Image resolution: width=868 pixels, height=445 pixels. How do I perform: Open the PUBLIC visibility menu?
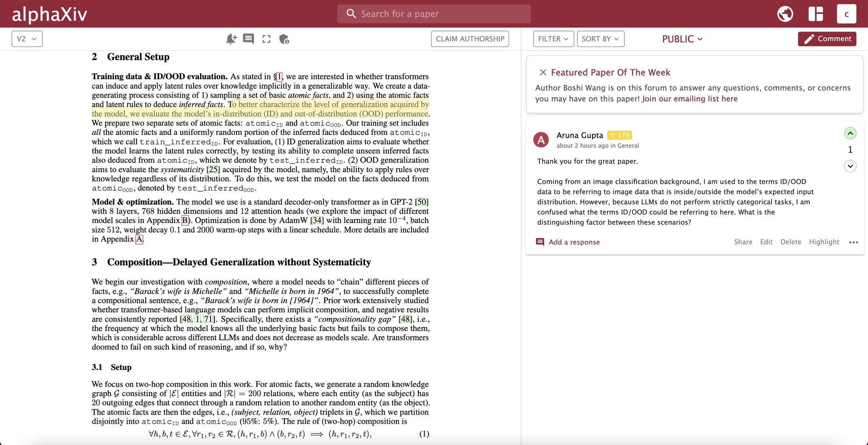pyautogui.click(x=682, y=39)
